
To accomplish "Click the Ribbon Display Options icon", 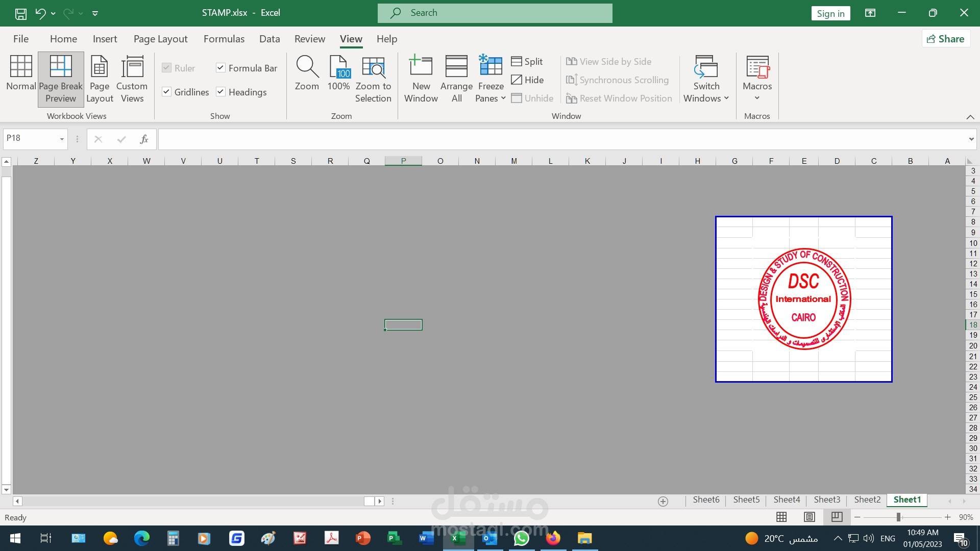I will [870, 13].
